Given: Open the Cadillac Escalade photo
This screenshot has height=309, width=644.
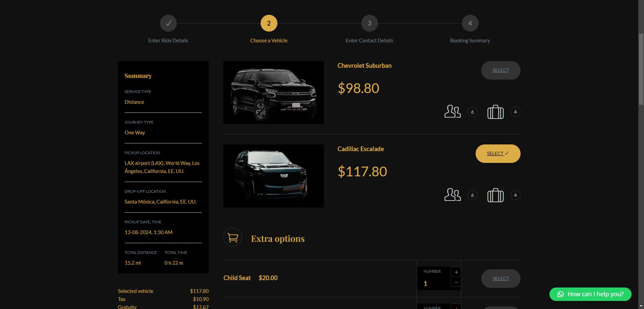Looking at the screenshot, I should [274, 176].
